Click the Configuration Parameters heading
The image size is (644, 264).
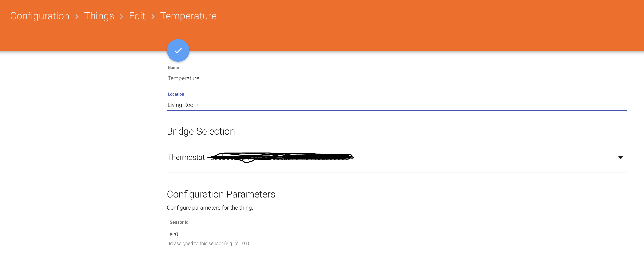(221, 194)
